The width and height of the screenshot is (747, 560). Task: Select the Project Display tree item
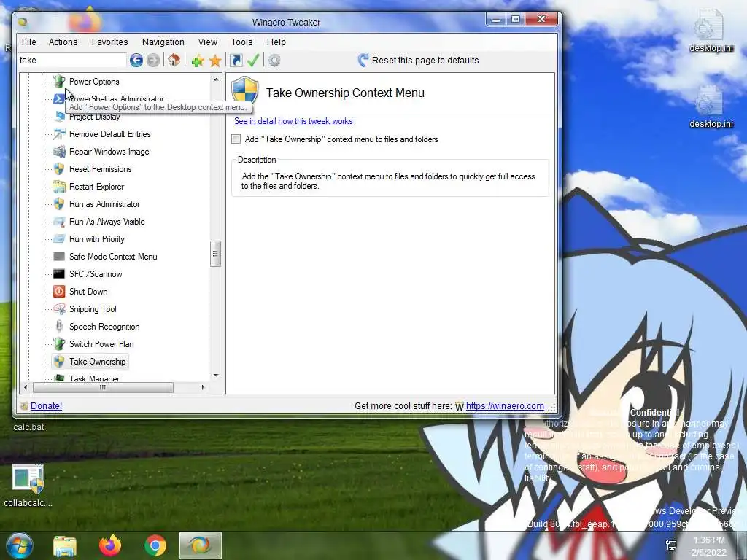click(95, 117)
